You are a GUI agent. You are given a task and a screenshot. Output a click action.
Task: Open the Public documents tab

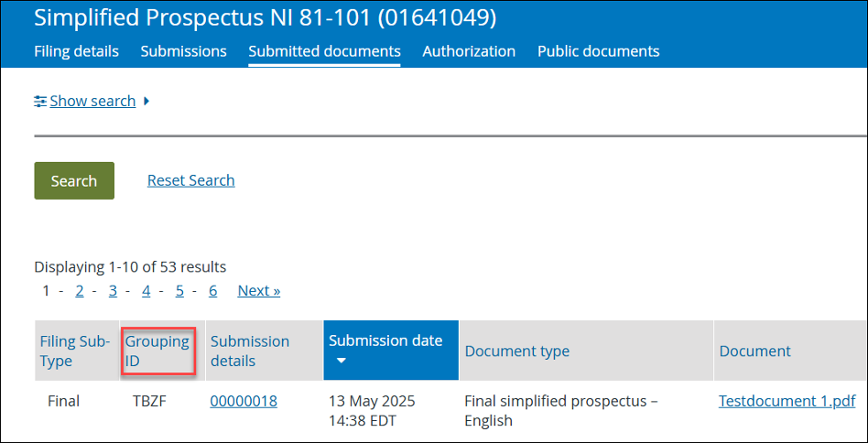[x=599, y=51]
